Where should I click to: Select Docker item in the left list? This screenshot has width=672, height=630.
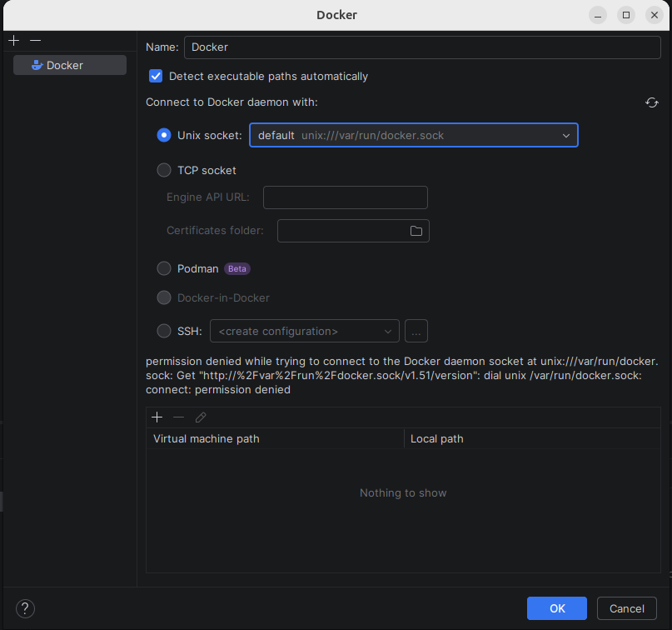click(70, 65)
